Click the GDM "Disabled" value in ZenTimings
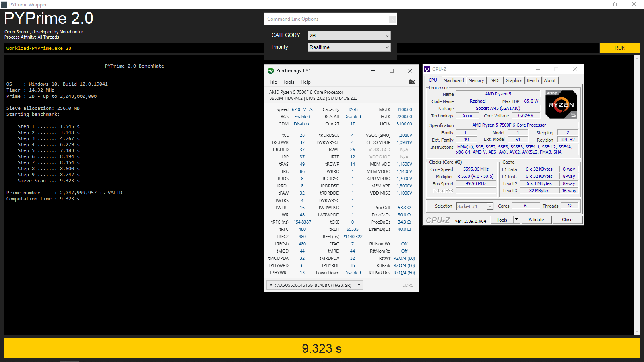This screenshot has width=644, height=362. pos(302,124)
